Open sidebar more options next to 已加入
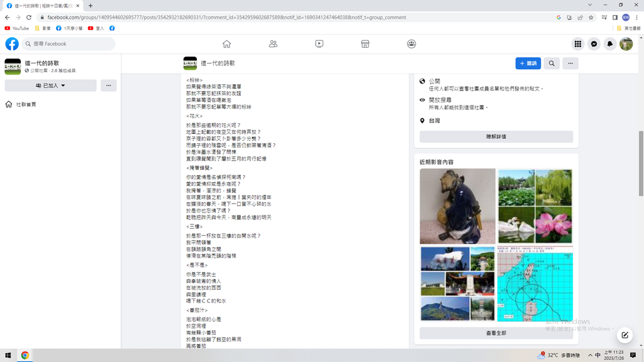644x362 pixels. (x=108, y=85)
